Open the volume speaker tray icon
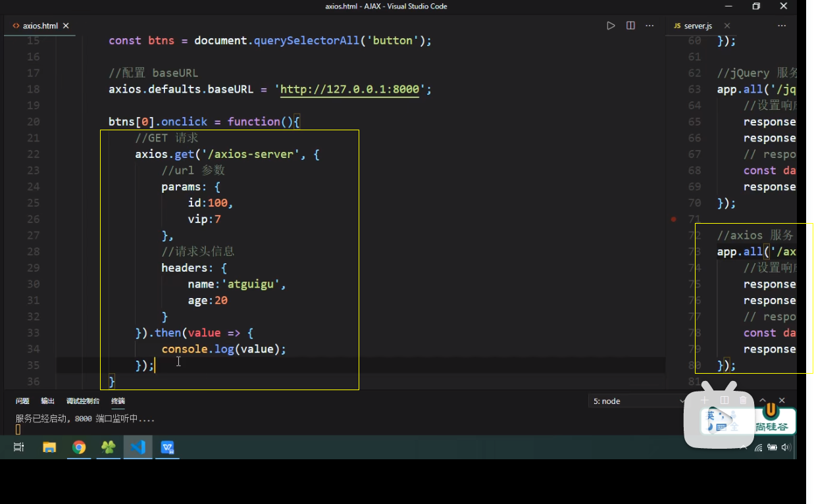Image resolution: width=814 pixels, height=504 pixels. tap(786, 447)
